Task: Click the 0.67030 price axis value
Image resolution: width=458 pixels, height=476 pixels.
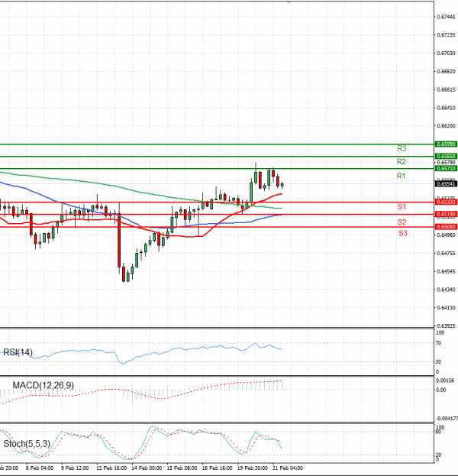Action: click(x=446, y=53)
